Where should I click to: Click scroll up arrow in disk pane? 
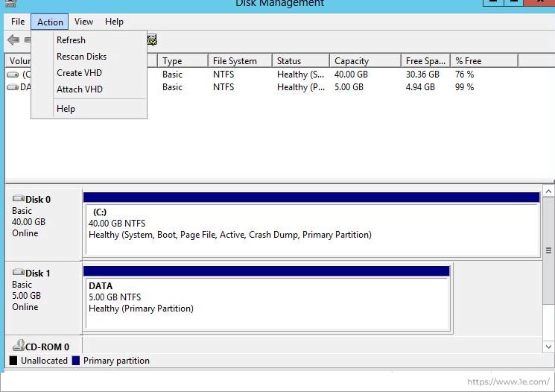pyautogui.click(x=548, y=192)
